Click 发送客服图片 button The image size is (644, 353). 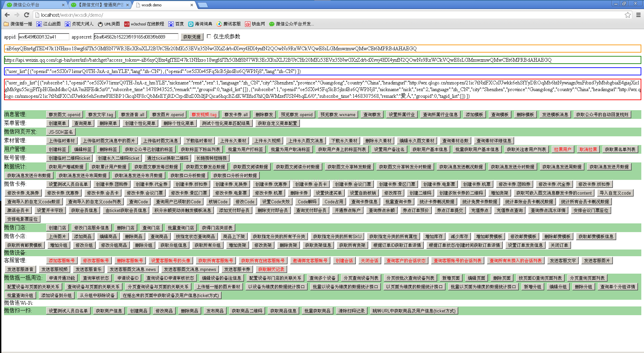point(597,261)
